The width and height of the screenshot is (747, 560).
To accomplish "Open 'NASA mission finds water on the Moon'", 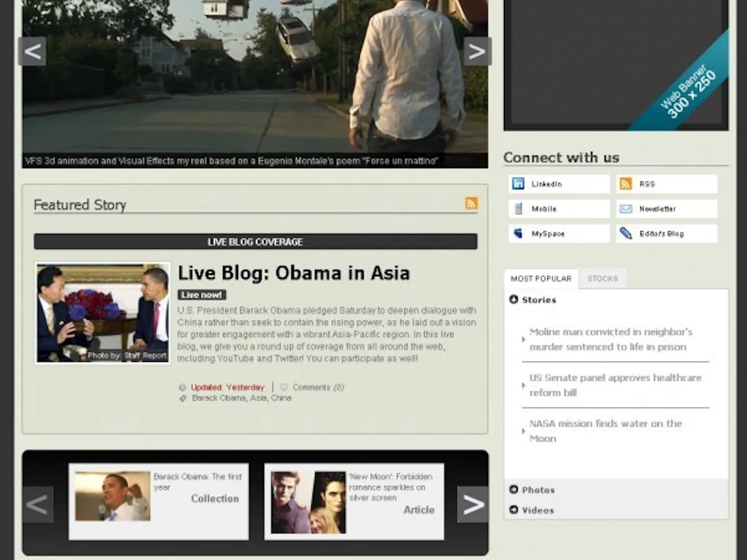I will pyautogui.click(x=605, y=431).
